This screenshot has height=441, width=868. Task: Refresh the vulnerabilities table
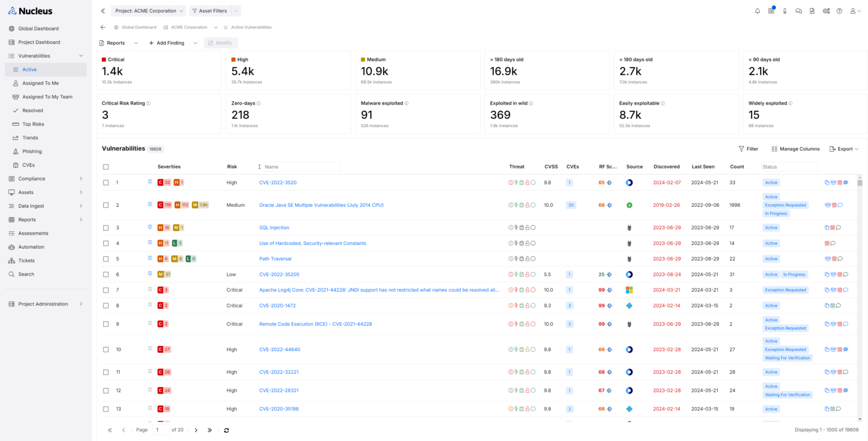coord(227,430)
